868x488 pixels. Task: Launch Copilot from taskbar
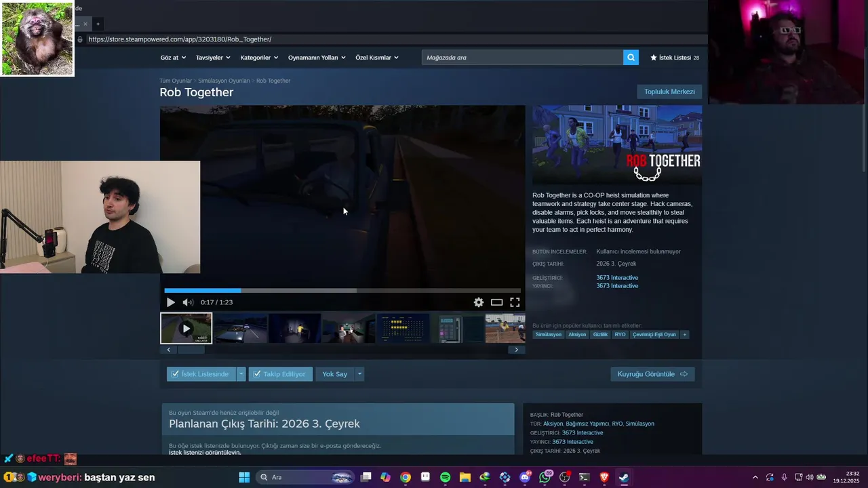[386, 477]
